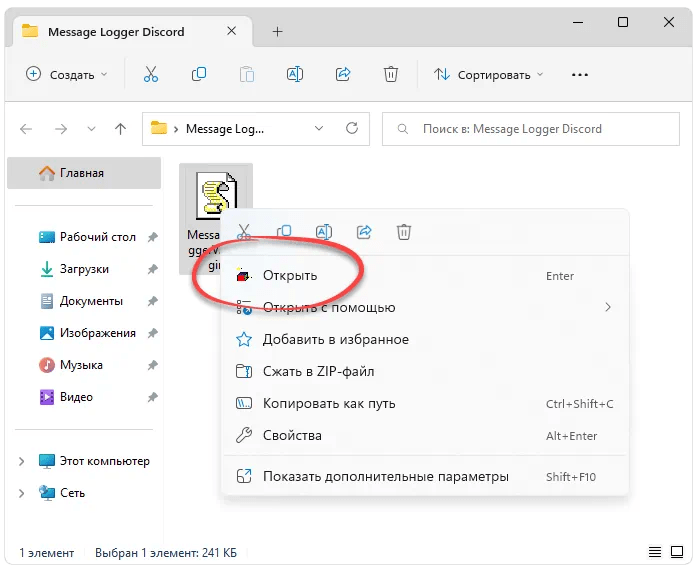Choose Открыть from the context menu
Image resolution: width=700 pixels, height=573 pixels.
click(425, 276)
